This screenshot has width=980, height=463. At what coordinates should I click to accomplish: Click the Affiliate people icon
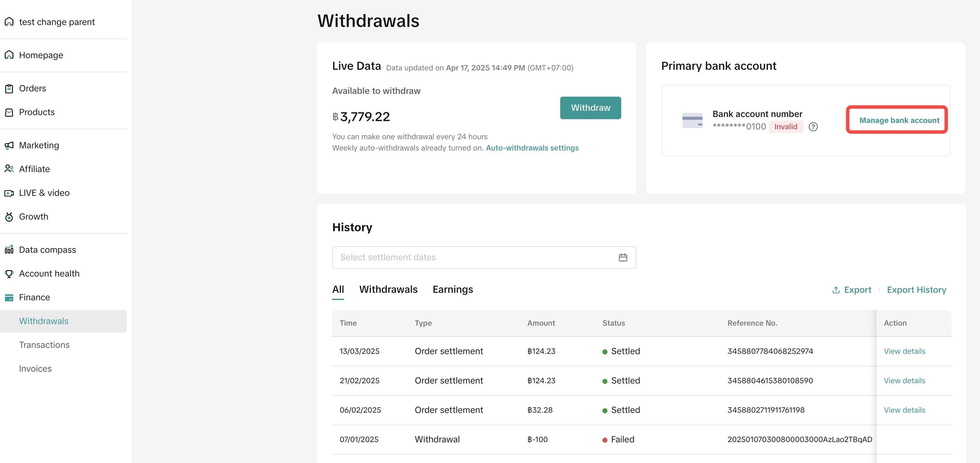pyautogui.click(x=9, y=169)
